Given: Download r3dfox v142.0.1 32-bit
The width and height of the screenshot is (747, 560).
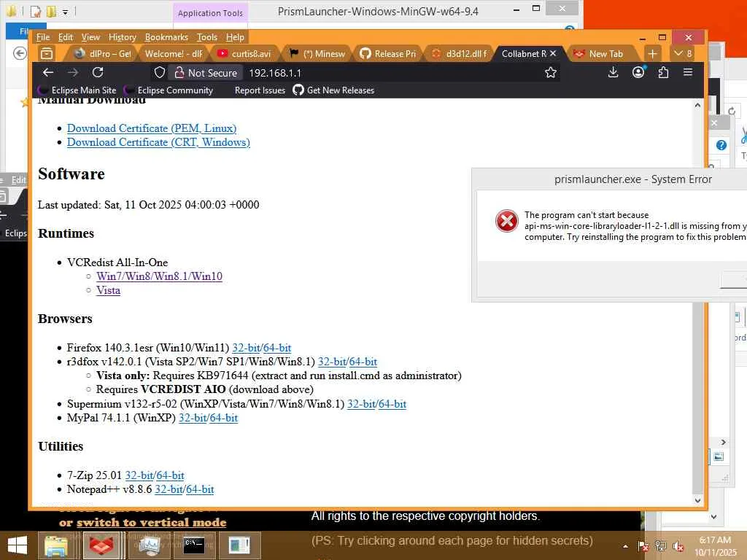Looking at the screenshot, I should (332, 362).
